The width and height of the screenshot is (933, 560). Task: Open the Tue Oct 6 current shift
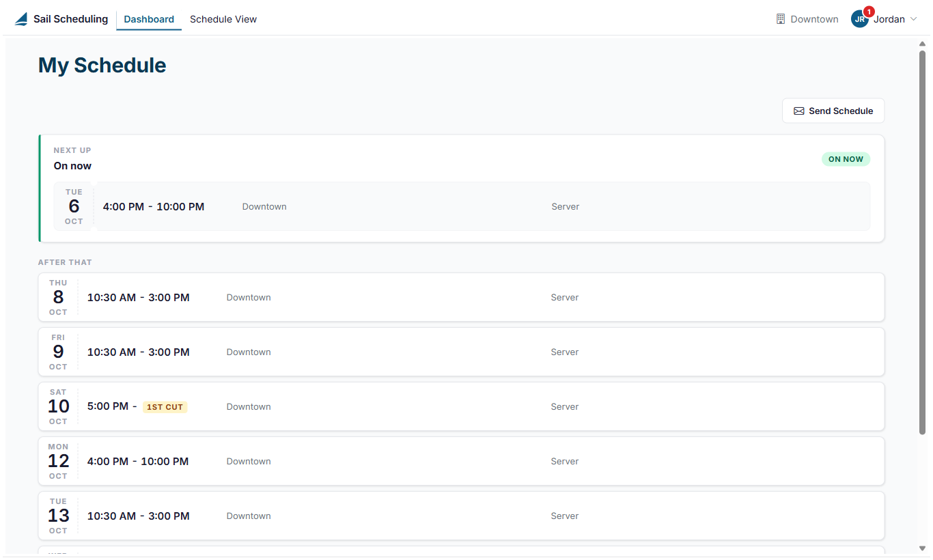tap(462, 206)
